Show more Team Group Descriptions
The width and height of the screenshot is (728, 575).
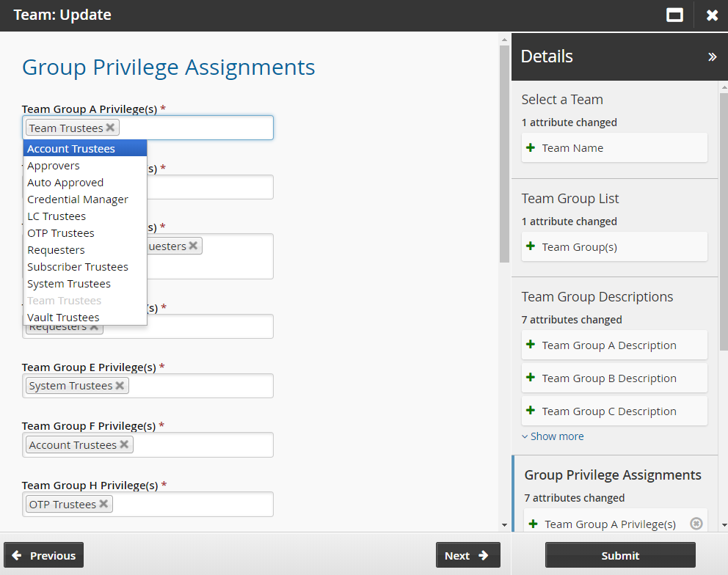pyautogui.click(x=553, y=436)
